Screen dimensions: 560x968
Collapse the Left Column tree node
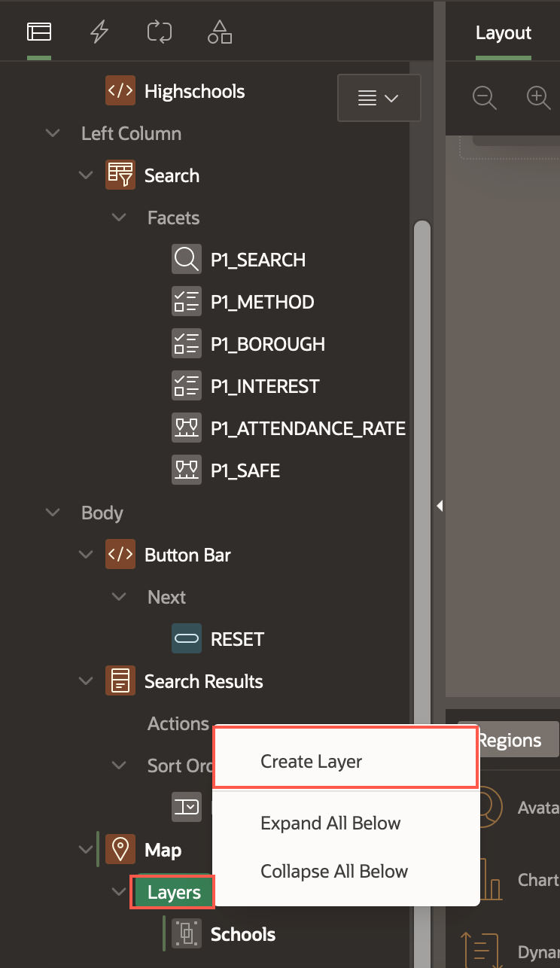[52, 133]
